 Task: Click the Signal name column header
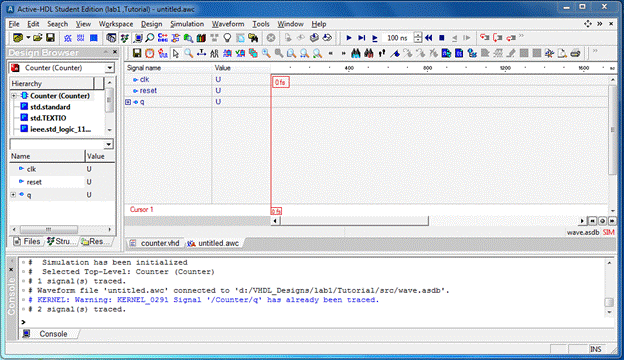coord(168,68)
